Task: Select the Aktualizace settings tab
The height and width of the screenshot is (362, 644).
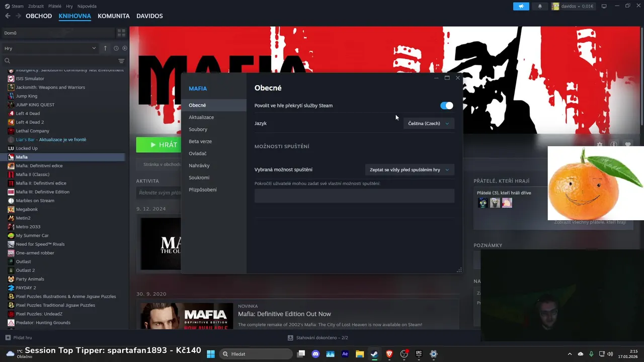Action: (201, 117)
